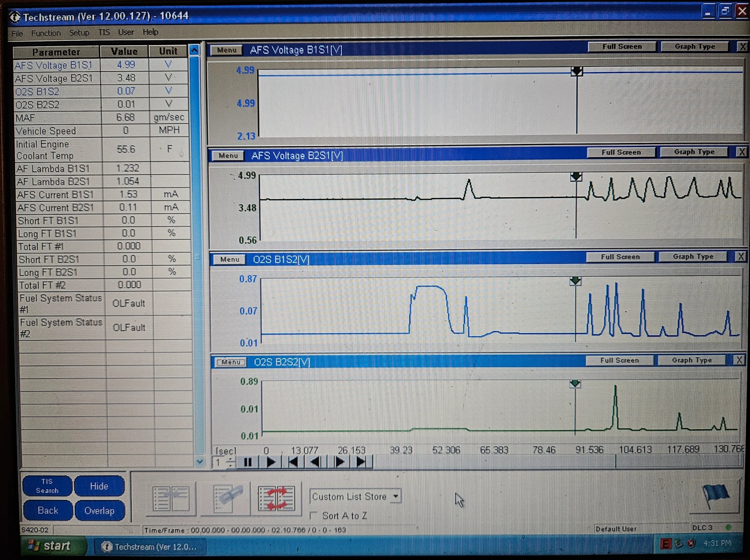750x560 pixels.
Task: Click the Overlap button
Action: [100, 510]
